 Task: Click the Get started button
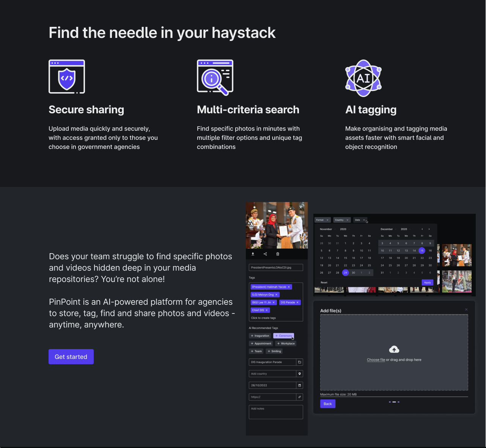(71, 357)
